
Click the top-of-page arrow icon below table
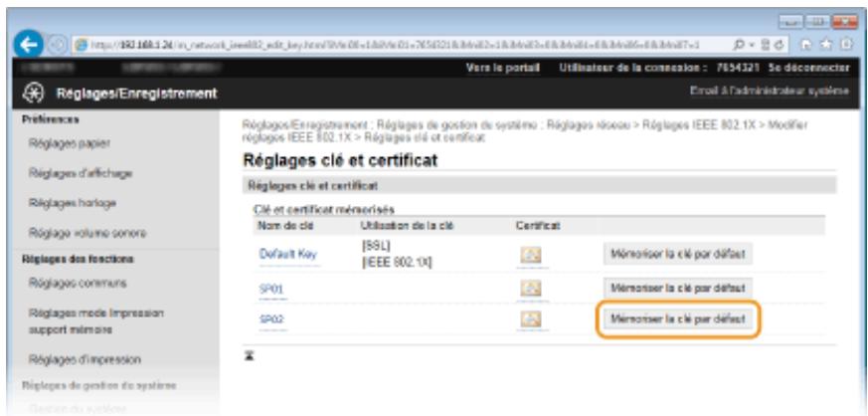[249, 355]
